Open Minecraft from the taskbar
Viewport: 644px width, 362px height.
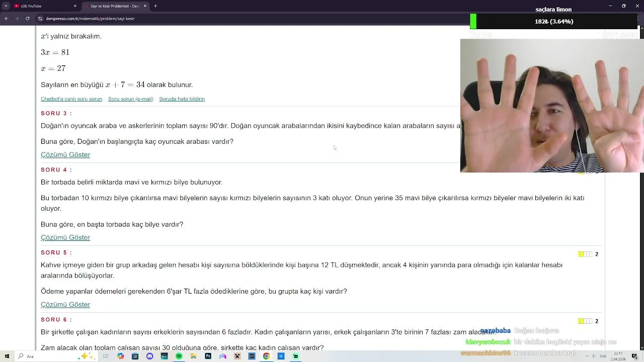[x=237, y=356]
